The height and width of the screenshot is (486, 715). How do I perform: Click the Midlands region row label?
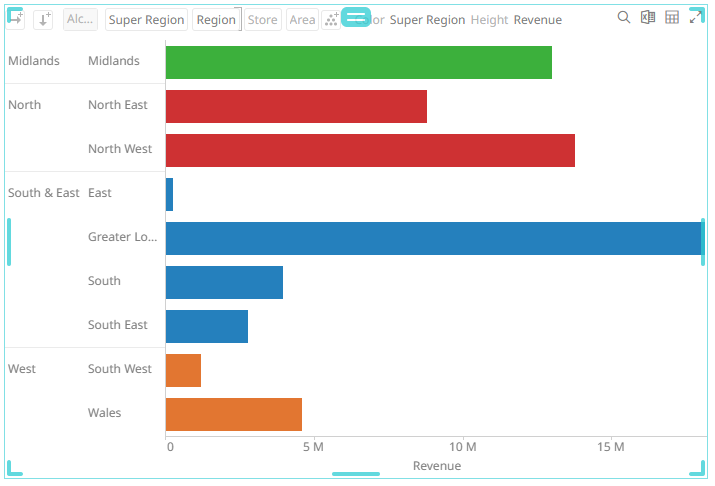(114, 61)
